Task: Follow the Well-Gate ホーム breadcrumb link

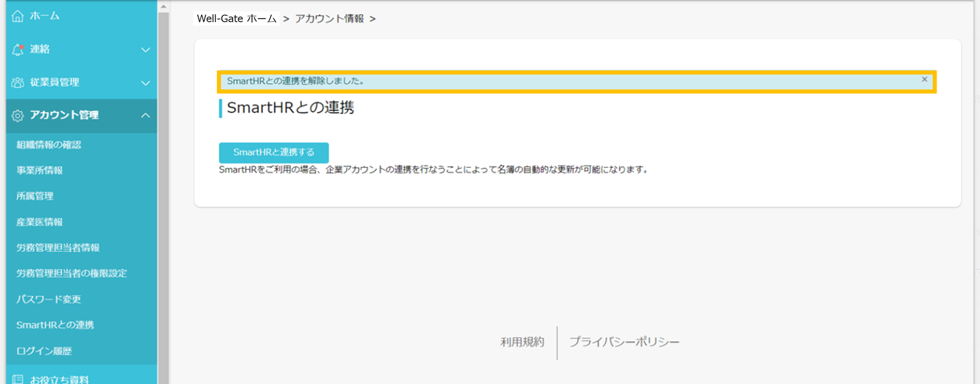Action: [237, 19]
